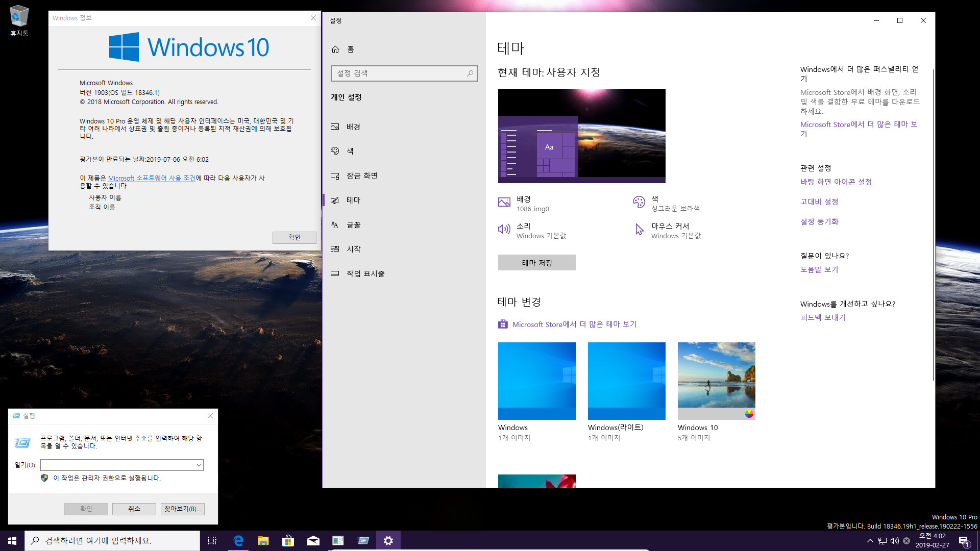This screenshot has height=551, width=980.
Task: Close the Windows 정보 dialog
Action: pos(313,18)
